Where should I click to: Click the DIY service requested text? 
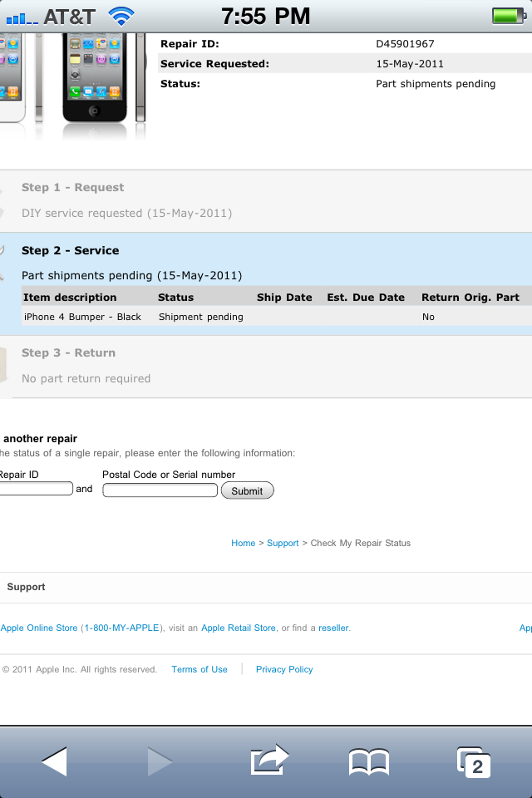(126, 213)
